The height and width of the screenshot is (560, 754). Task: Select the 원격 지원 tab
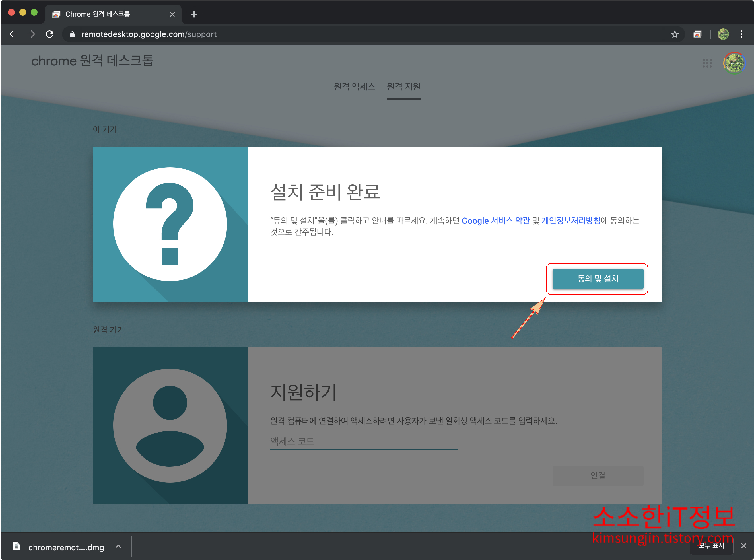[x=403, y=87]
